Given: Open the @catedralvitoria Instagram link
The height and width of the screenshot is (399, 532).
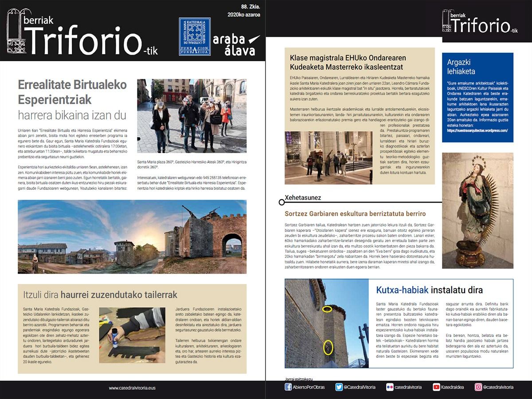Looking at the screenshot, I should point(498,387).
